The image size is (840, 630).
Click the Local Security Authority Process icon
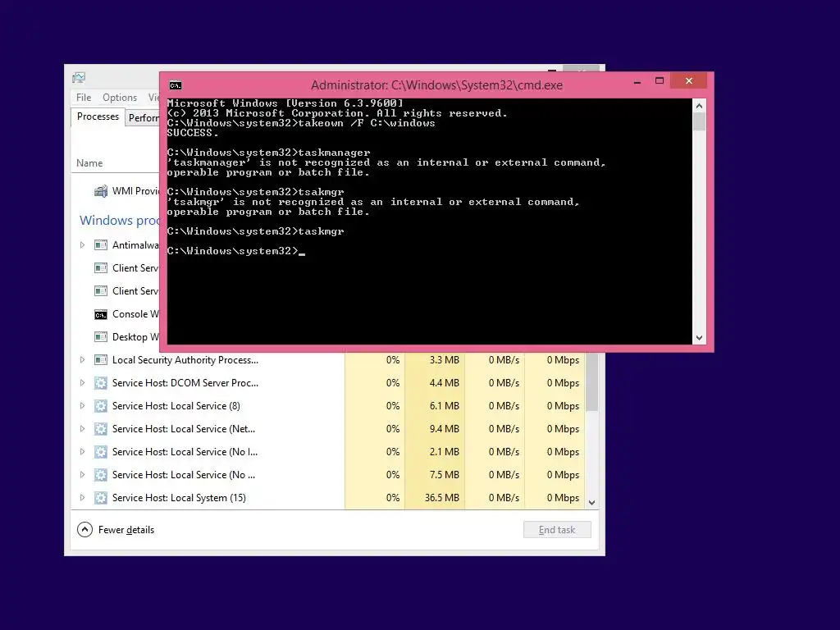(101, 360)
